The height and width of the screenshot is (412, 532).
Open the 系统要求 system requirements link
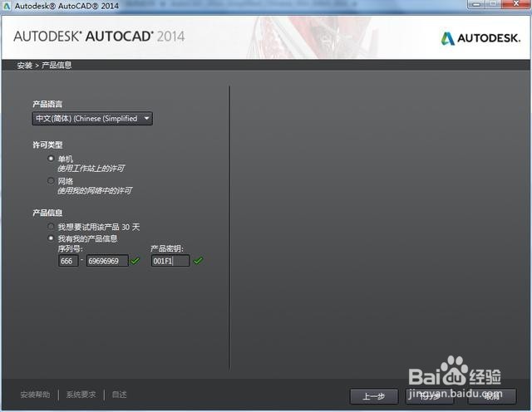(81, 395)
